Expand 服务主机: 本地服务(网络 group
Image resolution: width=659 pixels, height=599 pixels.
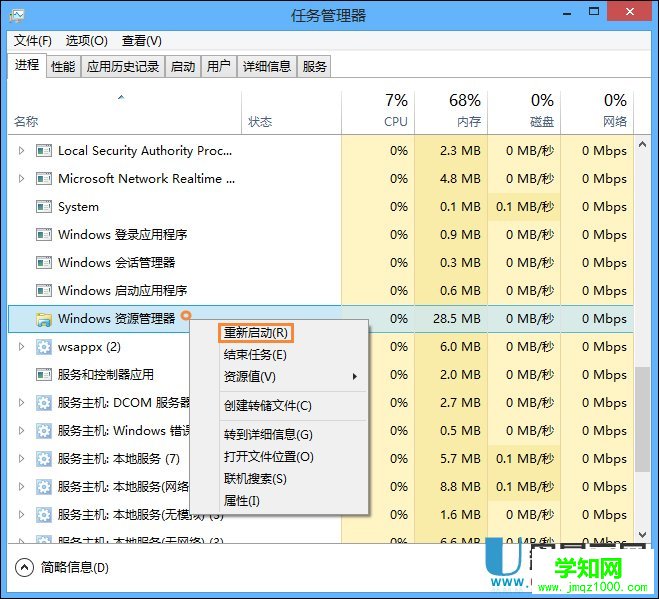[21, 487]
